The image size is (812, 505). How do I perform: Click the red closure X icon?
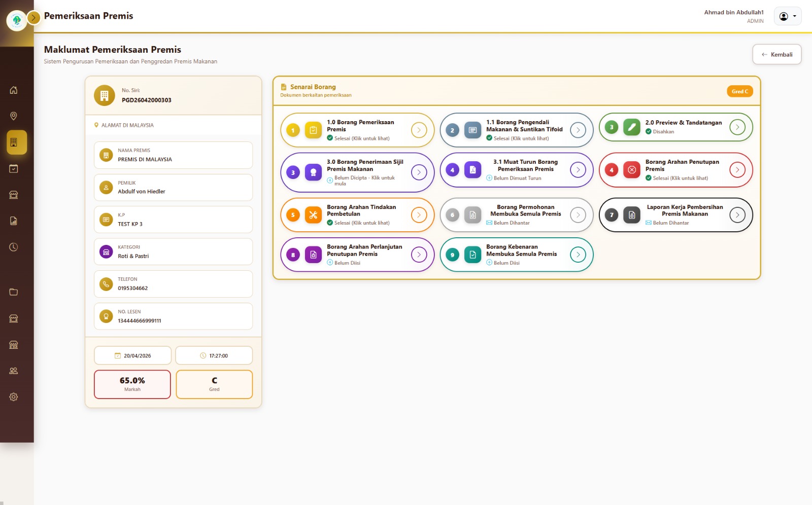click(632, 170)
